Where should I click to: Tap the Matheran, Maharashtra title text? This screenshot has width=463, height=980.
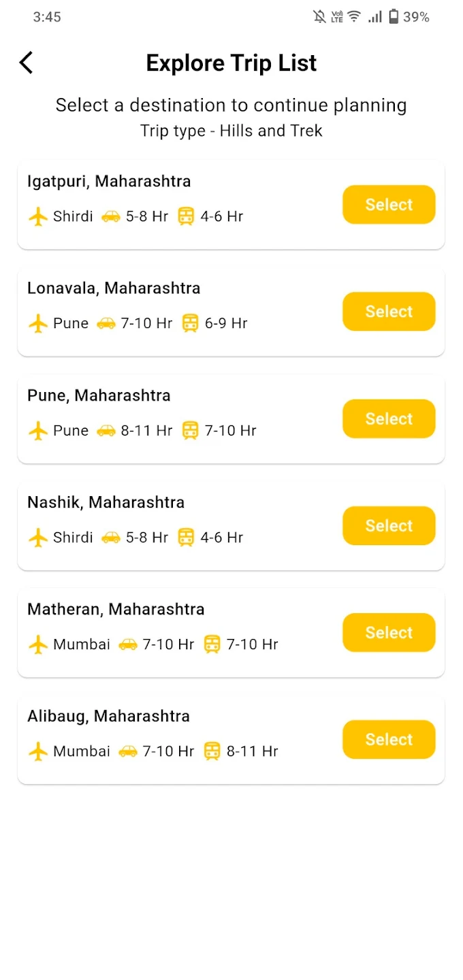point(116,609)
